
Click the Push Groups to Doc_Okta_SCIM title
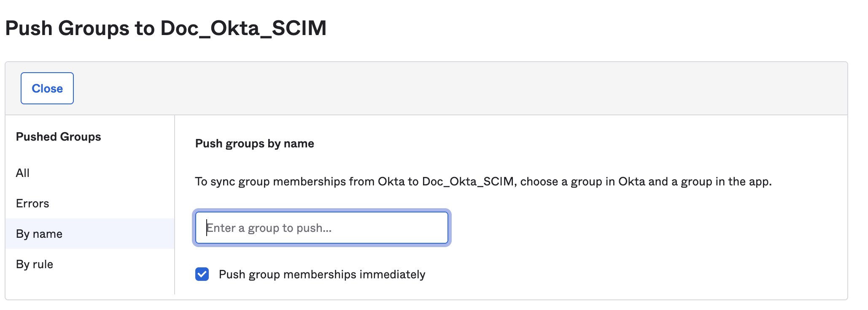pos(166,28)
